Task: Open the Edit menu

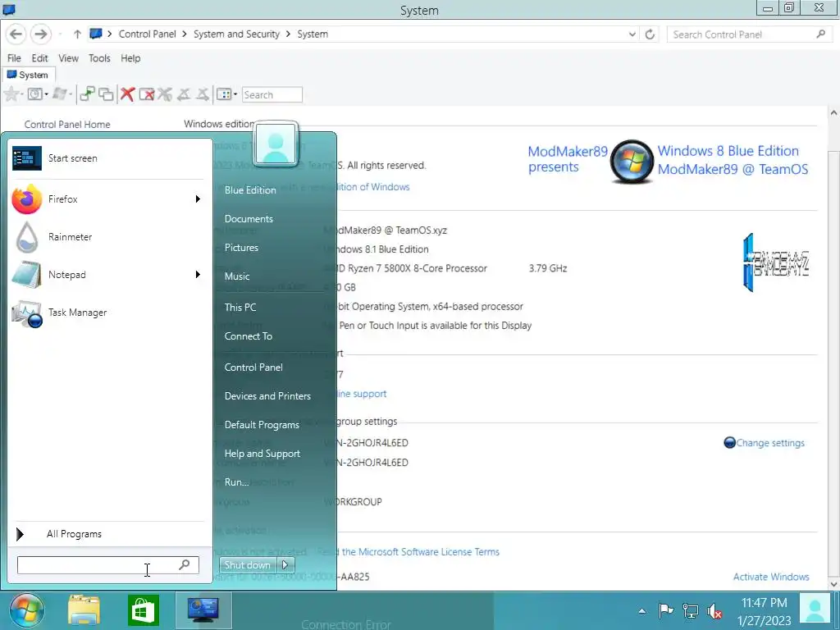Action: (x=39, y=58)
